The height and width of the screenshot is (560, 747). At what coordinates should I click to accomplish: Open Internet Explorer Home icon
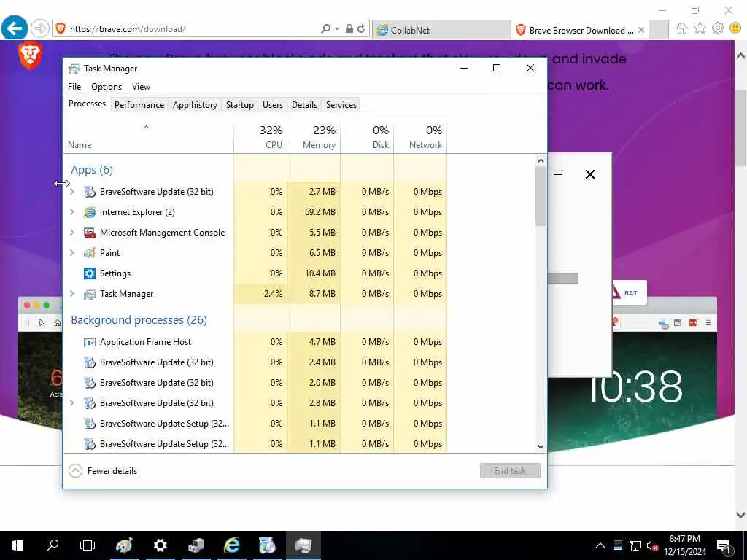click(682, 28)
